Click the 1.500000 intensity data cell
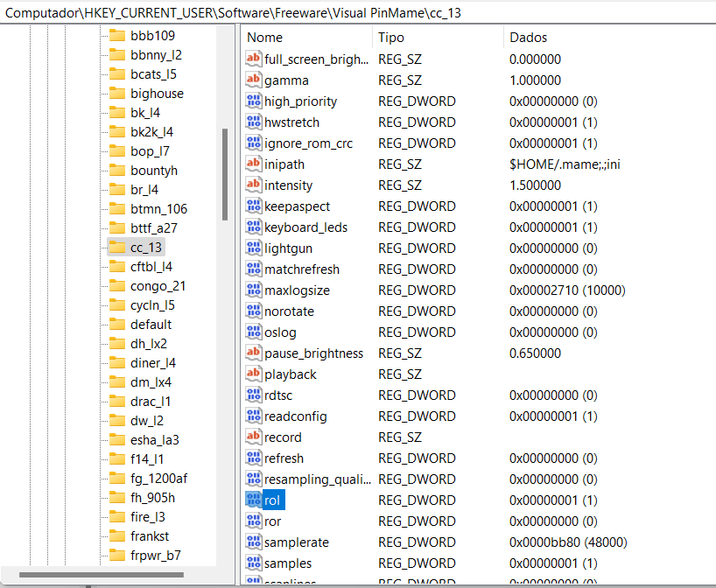The width and height of the screenshot is (716, 588). click(535, 185)
